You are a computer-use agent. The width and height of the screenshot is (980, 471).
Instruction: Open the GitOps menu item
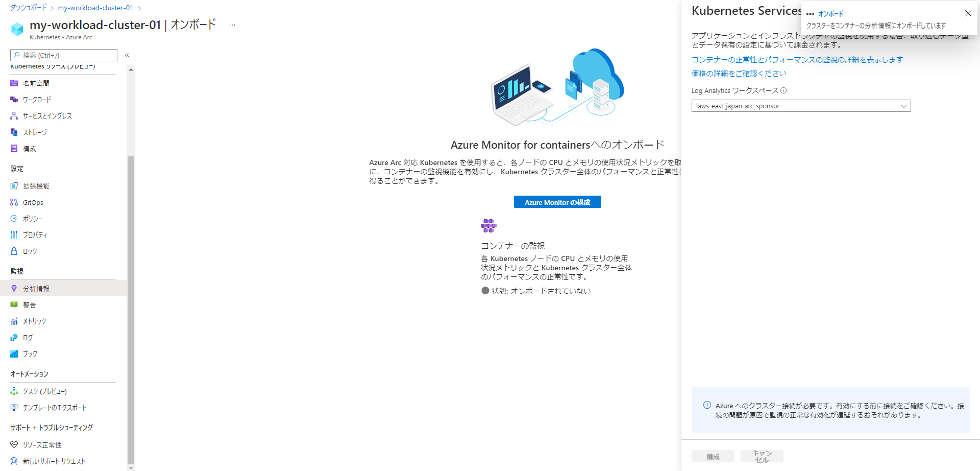tap(63, 202)
